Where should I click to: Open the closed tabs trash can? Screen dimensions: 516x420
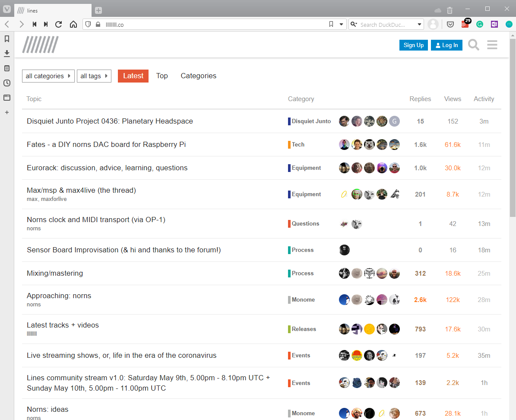[450, 10]
